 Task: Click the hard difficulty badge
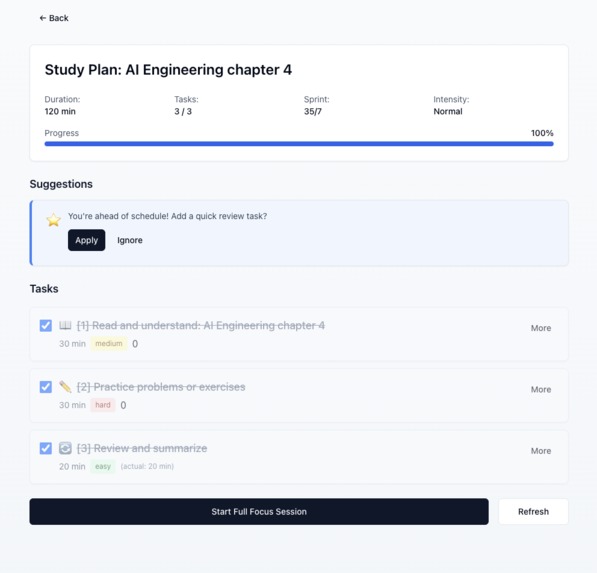pos(103,405)
